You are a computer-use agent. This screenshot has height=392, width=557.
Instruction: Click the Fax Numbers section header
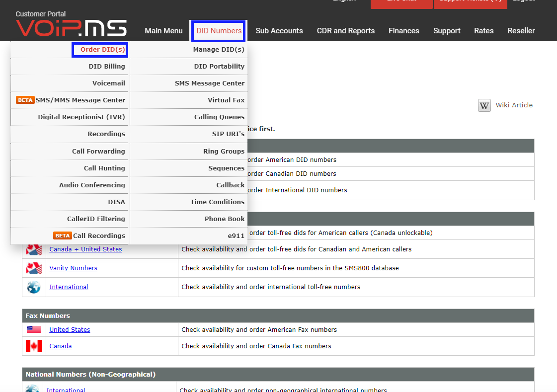coord(278,315)
